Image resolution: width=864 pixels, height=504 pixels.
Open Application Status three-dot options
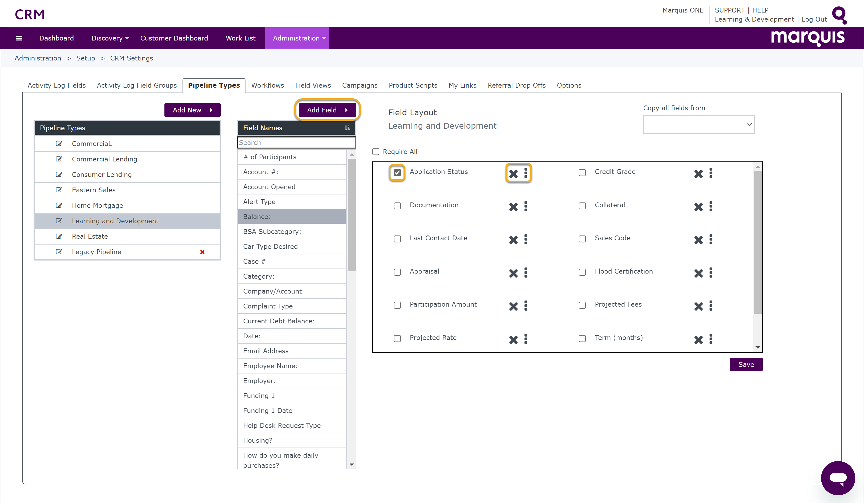coord(526,173)
